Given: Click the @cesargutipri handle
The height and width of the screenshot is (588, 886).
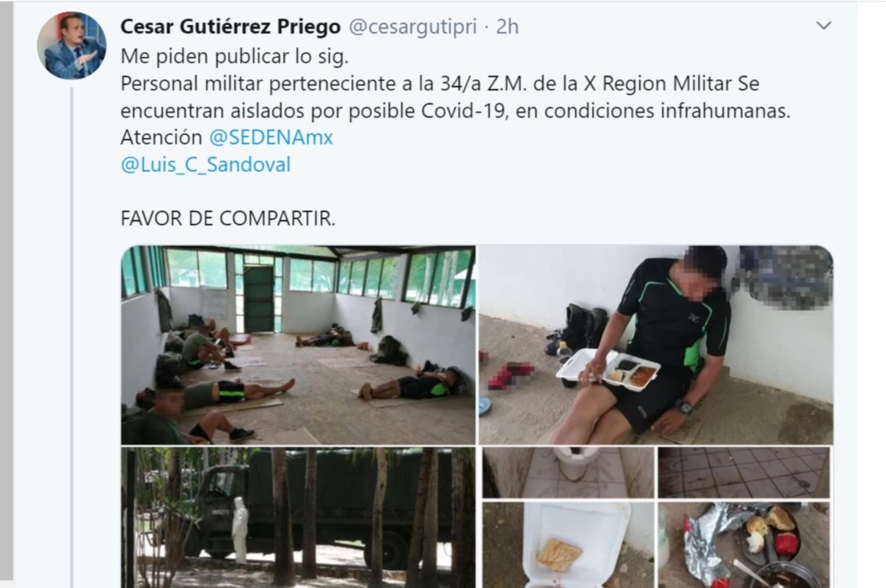Looking at the screenshot, I should pyautogui.click(x=413, y=27).
